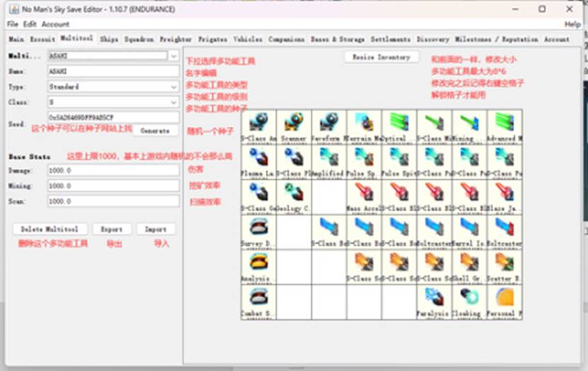The image size is (588, 371).
Task: Open the Help menu
Action: [x=572, y=24]
